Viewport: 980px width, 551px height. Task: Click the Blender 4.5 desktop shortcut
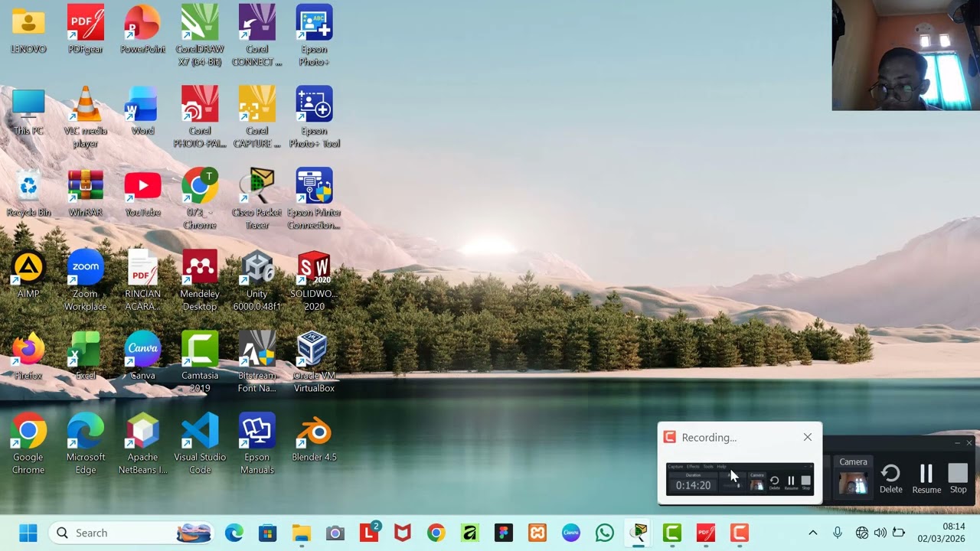[x=314, y=438]
